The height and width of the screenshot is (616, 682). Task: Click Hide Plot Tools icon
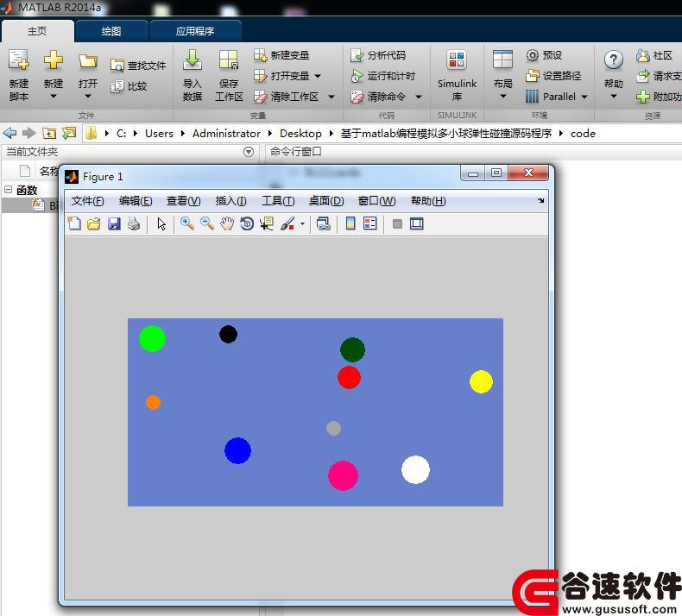coord(397,223)
